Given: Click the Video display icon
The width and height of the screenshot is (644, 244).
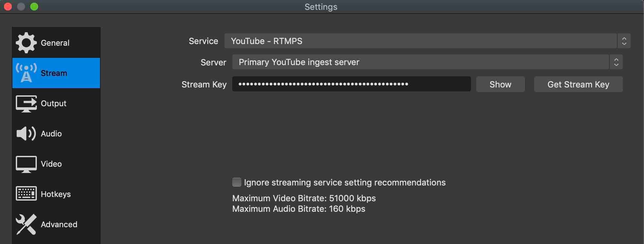Looking at the screenshot, I should tap(26, 164).
